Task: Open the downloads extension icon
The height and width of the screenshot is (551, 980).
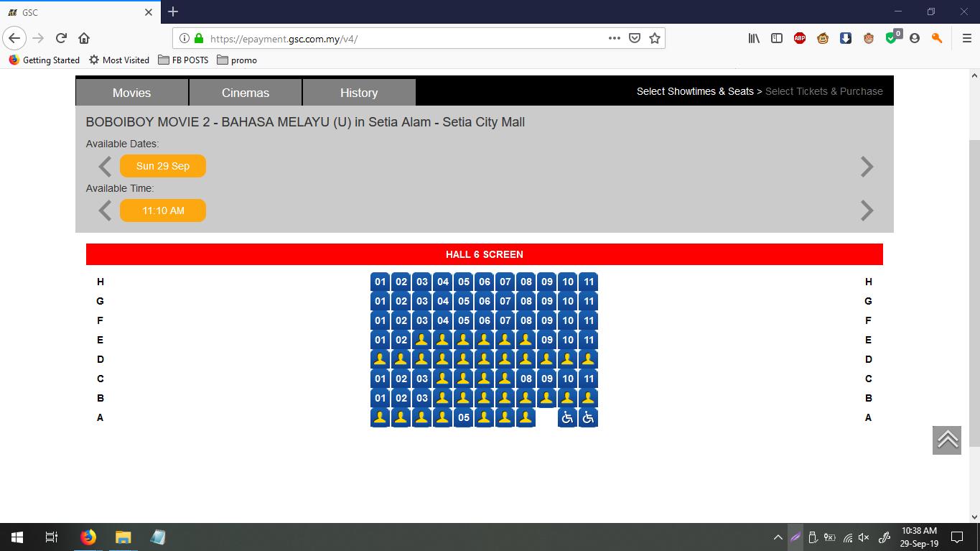Action: tap(846, 38)
